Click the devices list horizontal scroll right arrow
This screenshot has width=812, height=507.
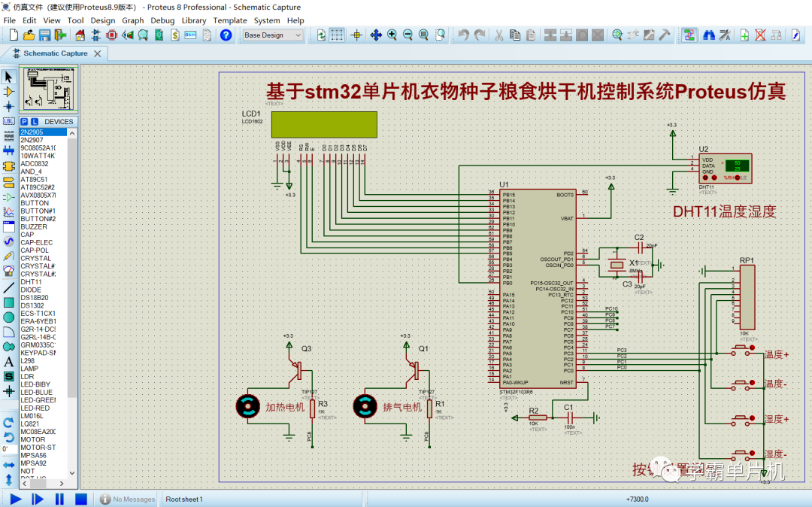coord(61,483)
